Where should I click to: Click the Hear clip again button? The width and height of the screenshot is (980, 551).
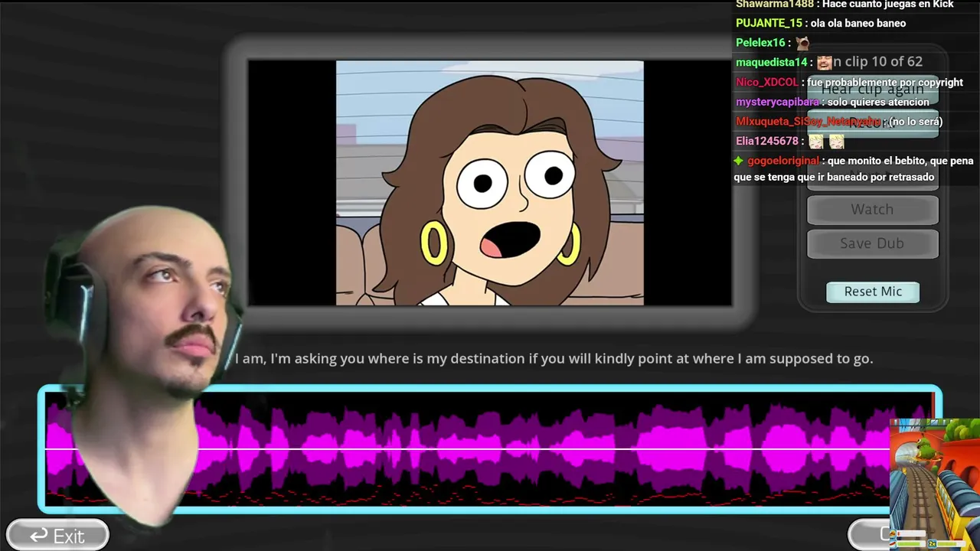[x=873, y=89]
